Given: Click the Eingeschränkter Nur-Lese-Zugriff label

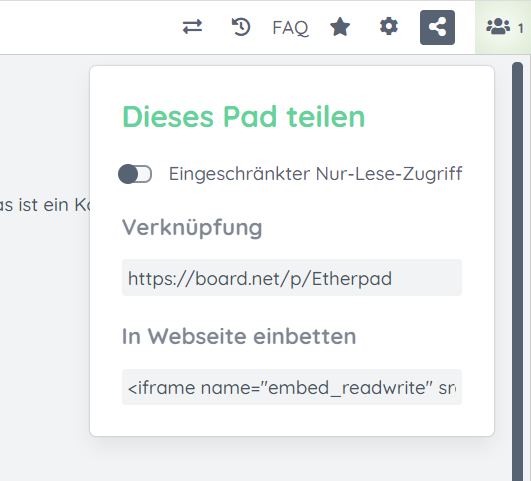Looking at the screenshot, I should 315,174.
